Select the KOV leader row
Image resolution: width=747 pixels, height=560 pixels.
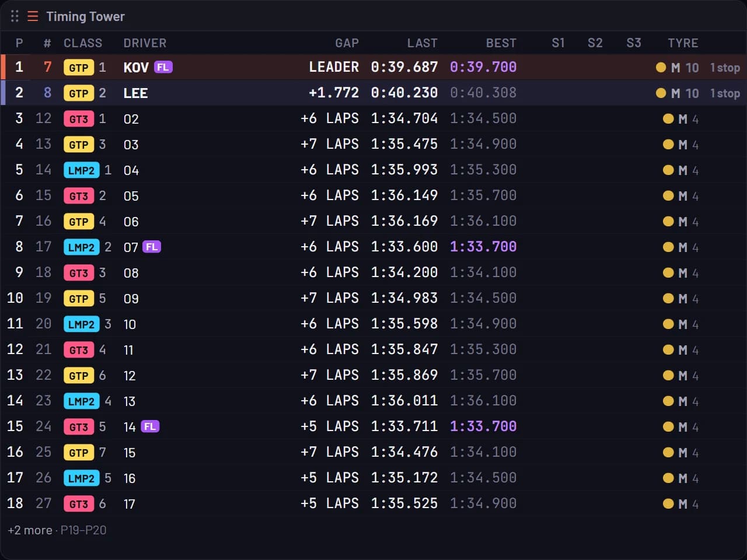click(x=373, y=67)
